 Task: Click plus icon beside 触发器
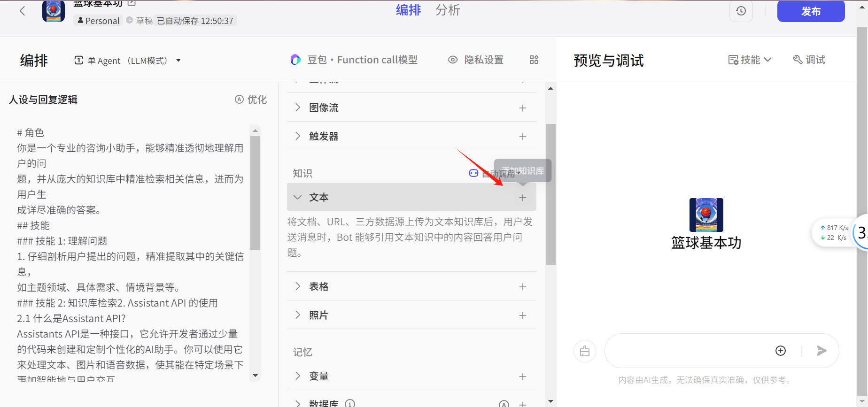point(522,137)
